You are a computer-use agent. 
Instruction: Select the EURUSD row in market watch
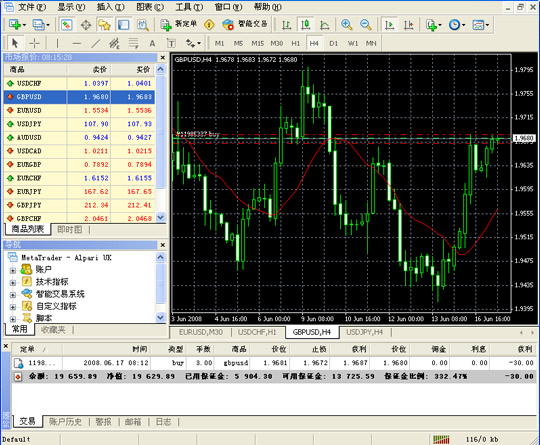pos(79,111)
